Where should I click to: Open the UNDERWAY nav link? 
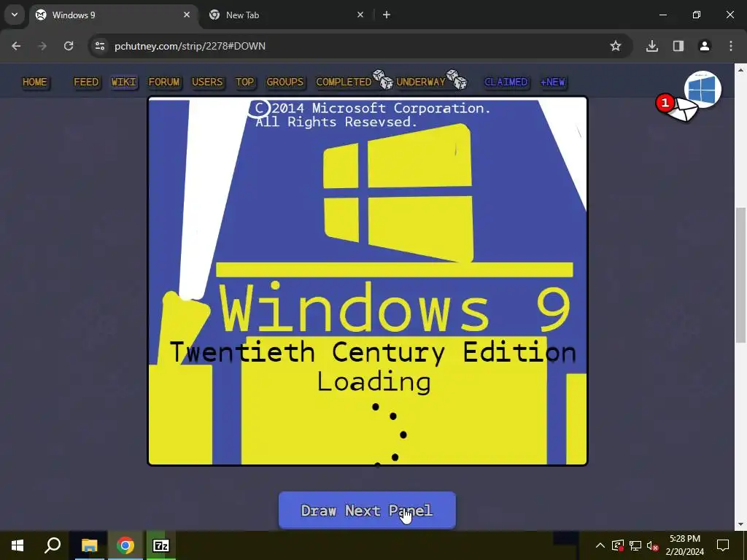click(x=421, y=82)
